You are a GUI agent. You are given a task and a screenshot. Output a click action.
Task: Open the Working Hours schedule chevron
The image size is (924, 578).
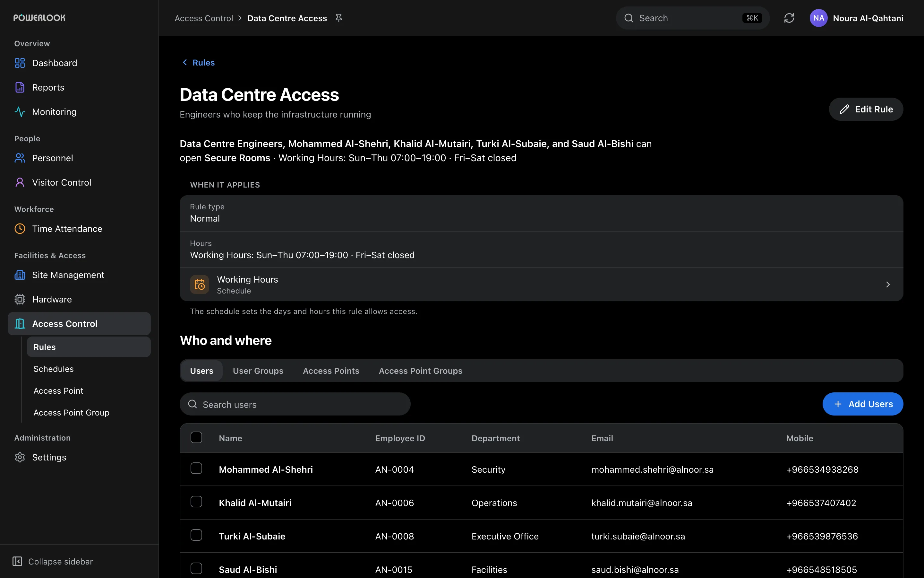pyautogui.click(x=888, y=285)
